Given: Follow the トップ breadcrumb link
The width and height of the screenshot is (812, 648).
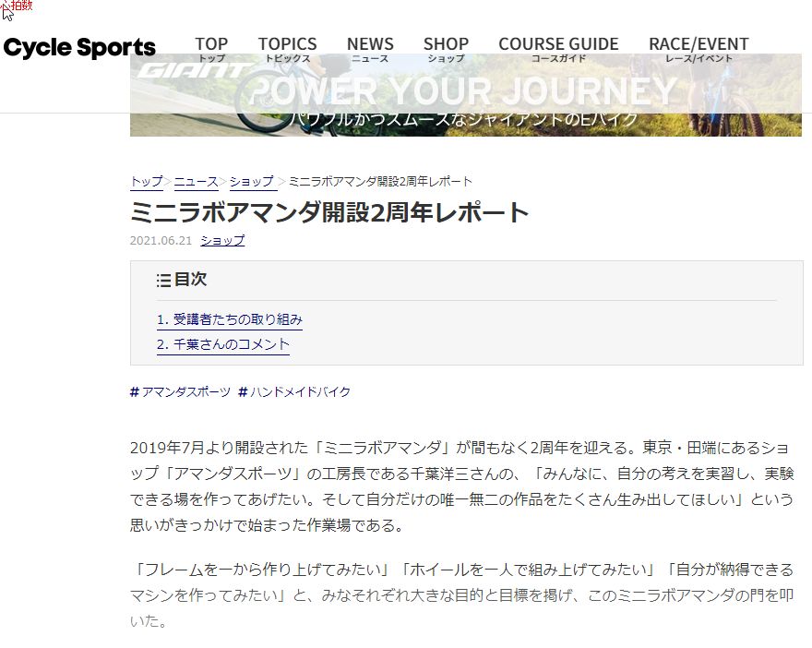Looking at the screenshot, I should pyautogui.click(x=147, y=182).
